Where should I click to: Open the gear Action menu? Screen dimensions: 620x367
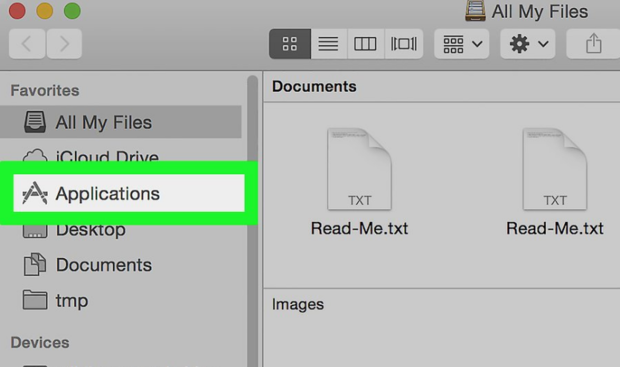[x=528, y=44]
